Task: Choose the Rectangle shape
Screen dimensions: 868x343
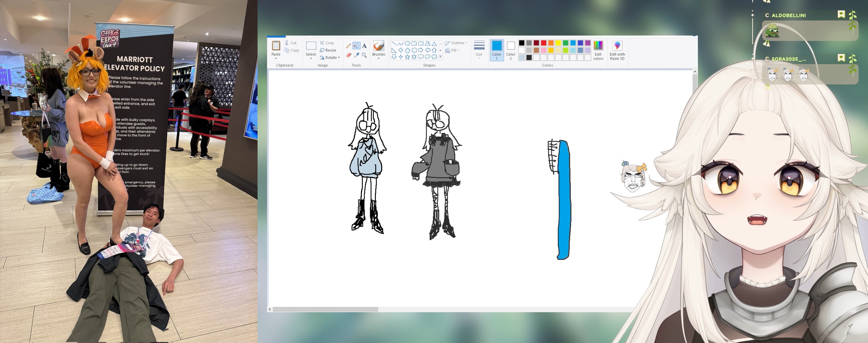Action: click(414, 44)
